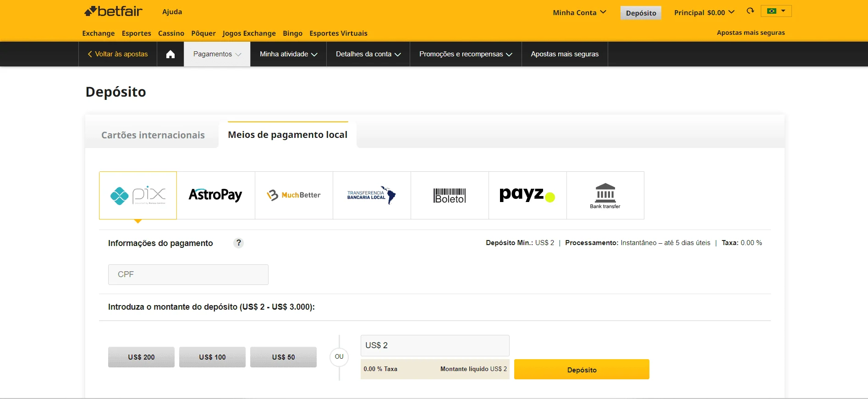Select Bank transfer payment option
Screen dimensions: 868x399
click(605, 195)
